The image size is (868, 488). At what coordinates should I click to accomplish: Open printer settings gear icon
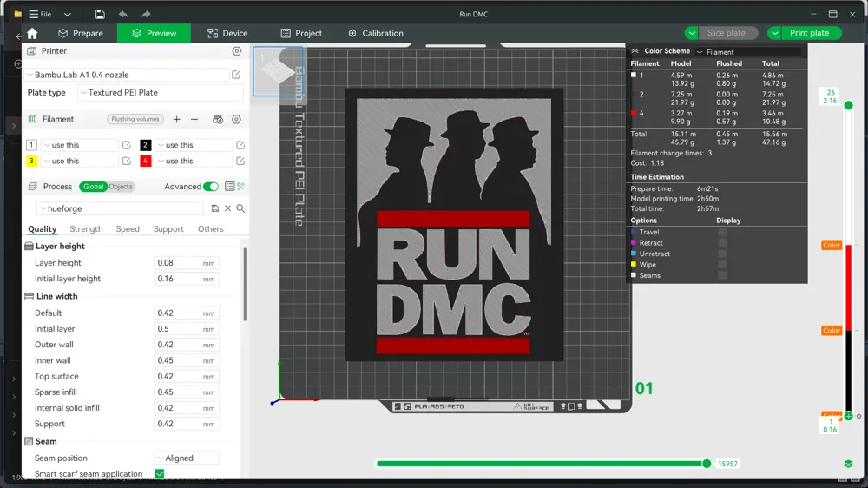(x=237, y=51)
